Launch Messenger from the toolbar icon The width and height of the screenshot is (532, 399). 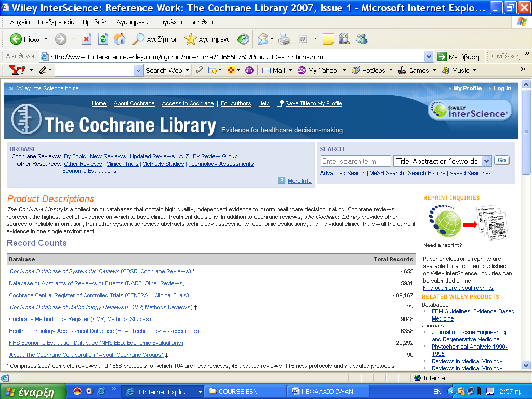pyautogui.click(x=362, y=39)
